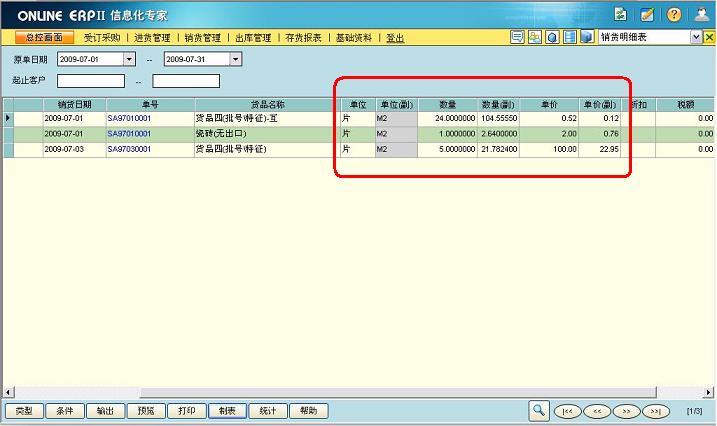Go to the last page button
The image size is (717, 426).
click(x=656, y=411)
